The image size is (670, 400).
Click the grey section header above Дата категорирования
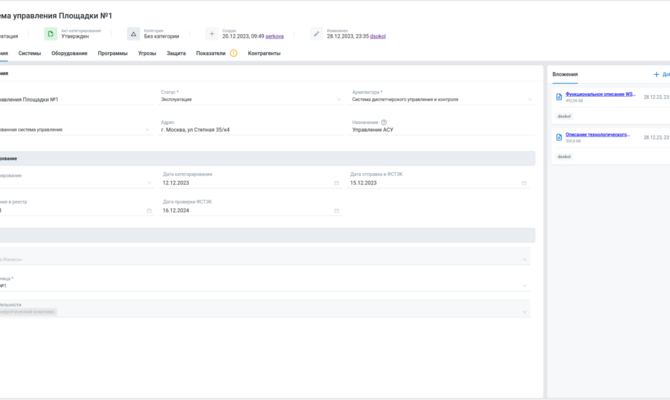(267, 159)
